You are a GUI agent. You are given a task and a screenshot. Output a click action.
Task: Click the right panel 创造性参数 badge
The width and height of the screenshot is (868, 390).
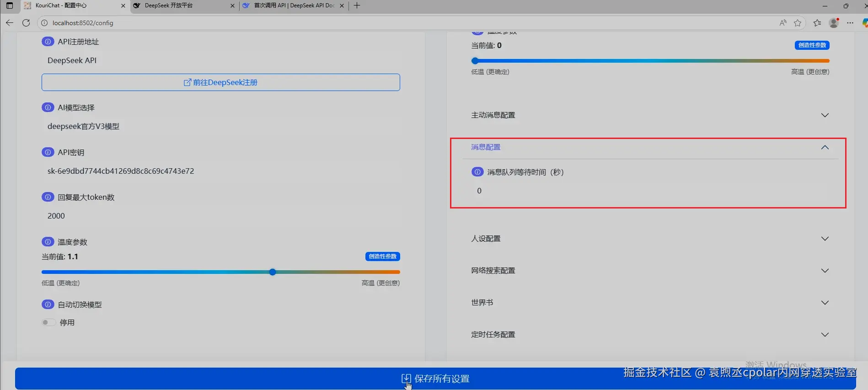click(812, 45)
